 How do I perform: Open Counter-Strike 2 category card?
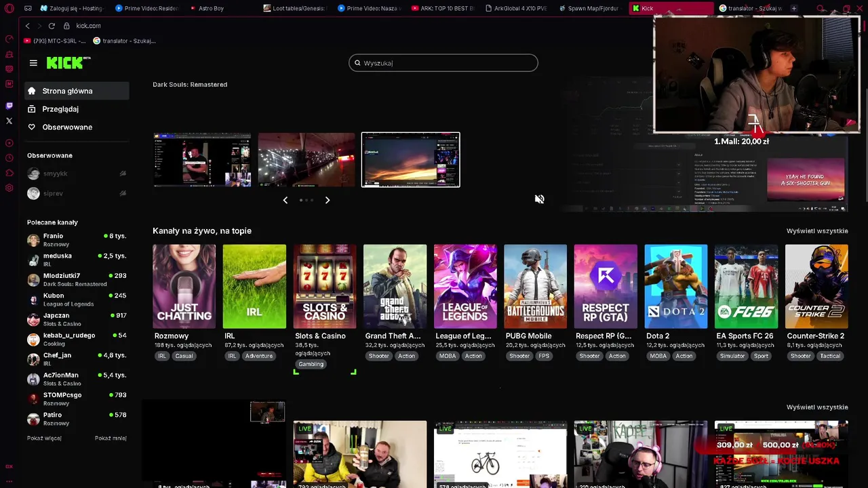[x=816, y=286]
